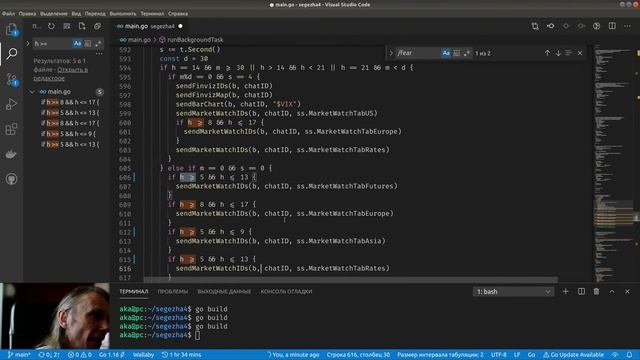Viewport: 640px width, 360px height.
Task: Open the Выполнить menu
Action: 123,13
